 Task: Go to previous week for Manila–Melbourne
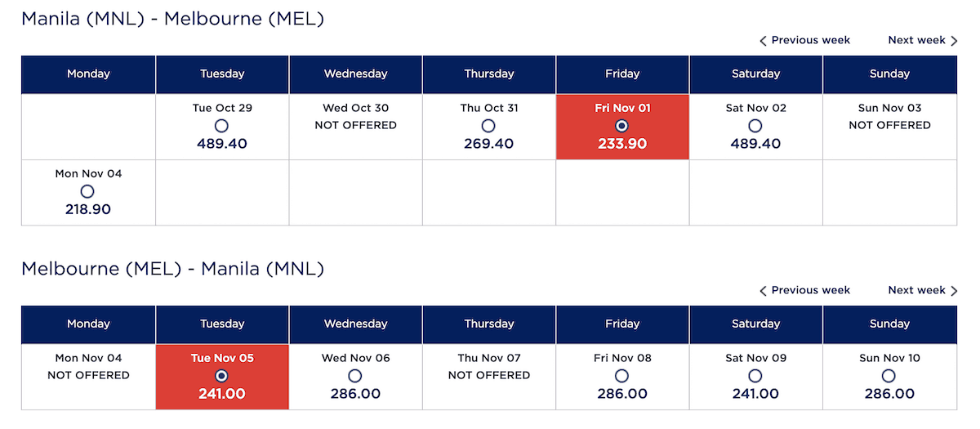click(x=804, y=40)
